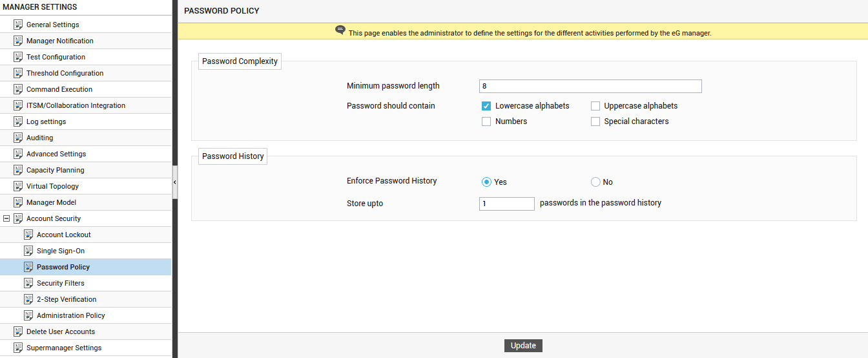
Task: Click the Security Filters page icon
Action: pyautogui.click(x=28, y=283)
